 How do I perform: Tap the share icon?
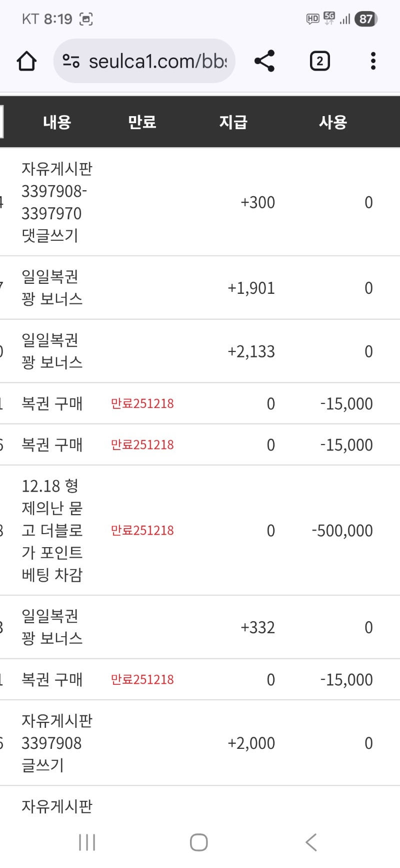click(x=264, y=61)
